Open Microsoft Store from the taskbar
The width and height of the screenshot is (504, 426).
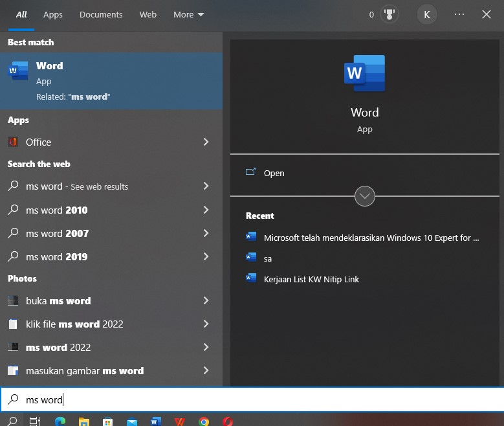[x=107, y=421]
